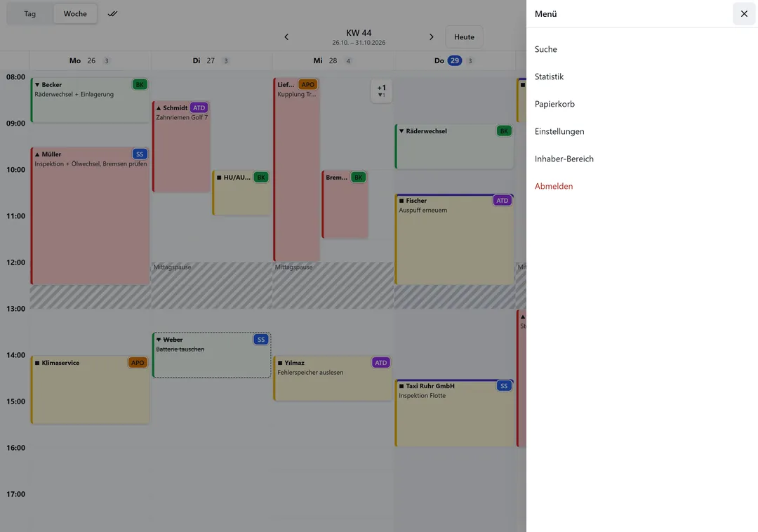Expand the +1 overflow on Wednesday
758x532 pixels.
click(381, 91)
